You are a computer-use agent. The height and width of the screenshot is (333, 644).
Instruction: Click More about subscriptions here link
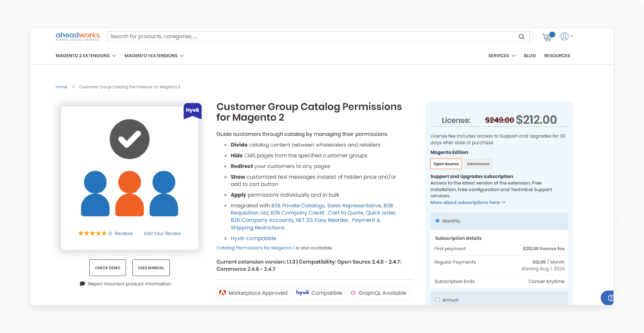point(468,202)
